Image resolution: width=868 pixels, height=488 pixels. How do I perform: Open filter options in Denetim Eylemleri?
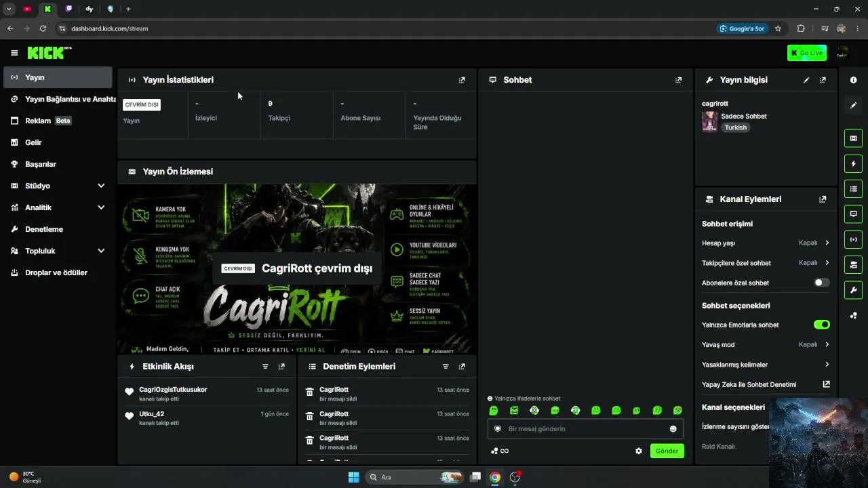pyautogui.click(x=446, y=367)
